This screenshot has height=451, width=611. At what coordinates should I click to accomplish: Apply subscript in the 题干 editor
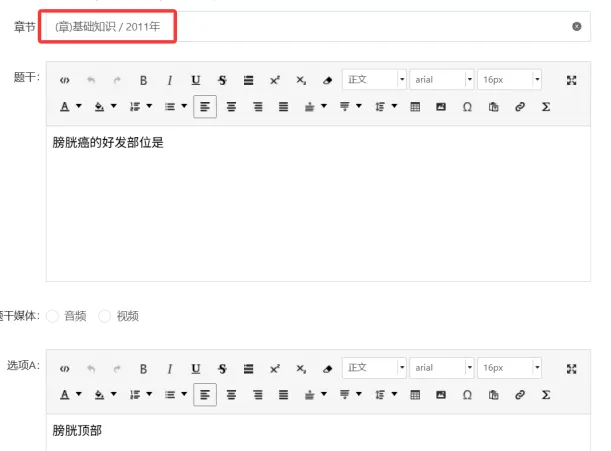301,80
